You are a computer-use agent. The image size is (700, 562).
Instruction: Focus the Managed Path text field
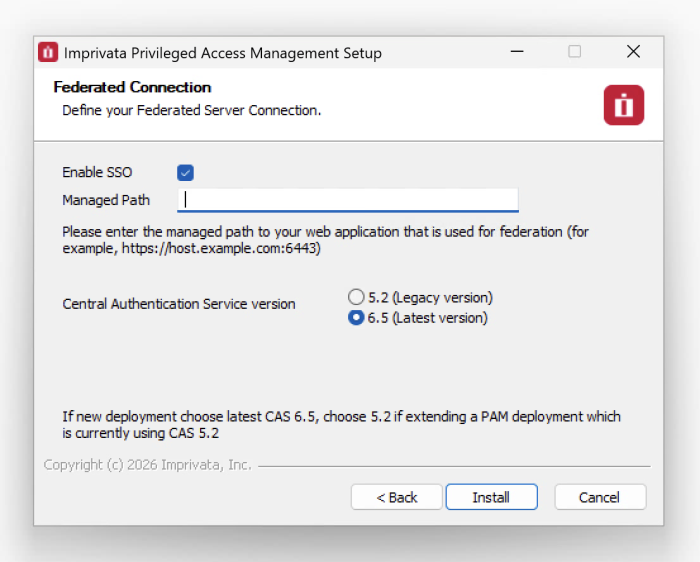tap(347, 199)
